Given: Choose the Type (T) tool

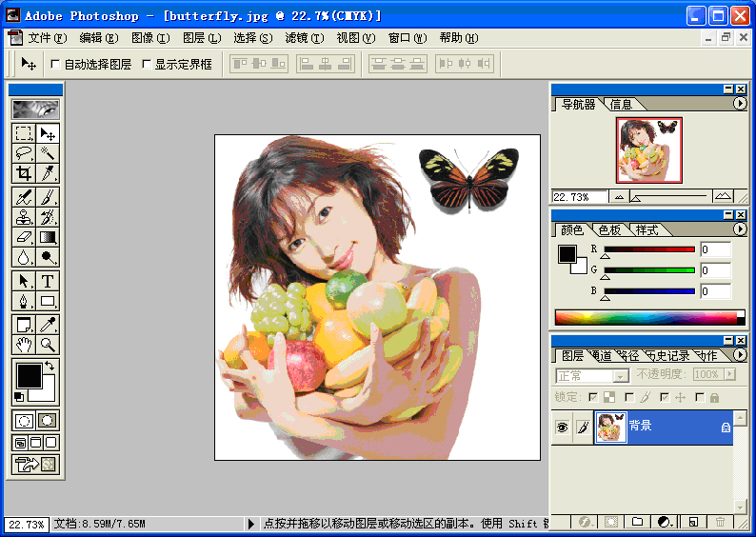Looking at the screenshot, I should pyautogui.click(x=48, y=281).
